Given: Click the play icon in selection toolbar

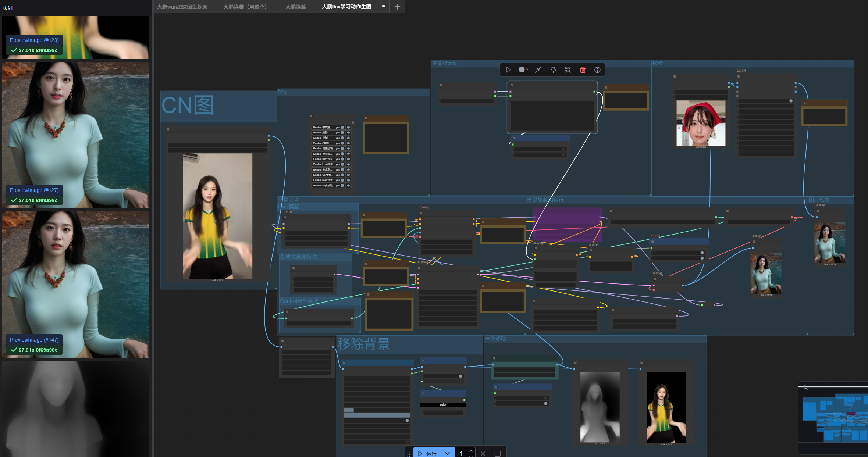Looking at the screenshot, I should pyautogui.click(x=508, y=70).
